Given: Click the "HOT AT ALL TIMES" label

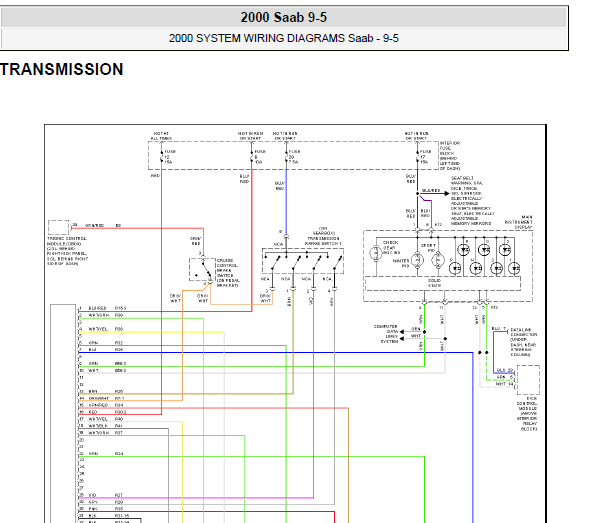Looking at the screenshot, I should (x=161, y=136).
